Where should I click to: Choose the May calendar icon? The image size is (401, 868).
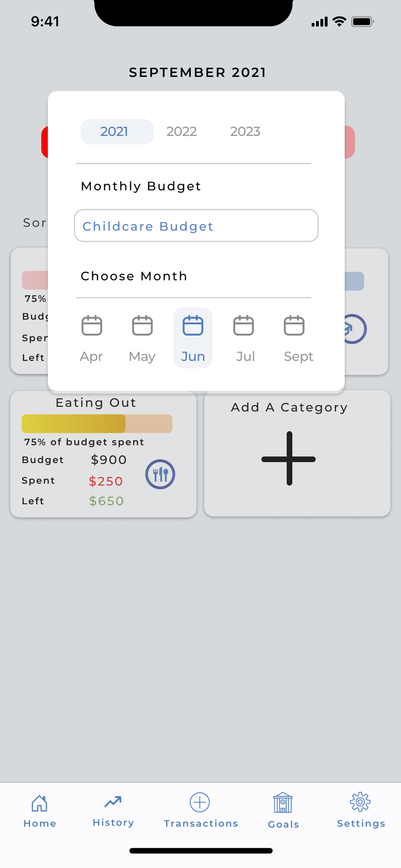coord(142,325)
